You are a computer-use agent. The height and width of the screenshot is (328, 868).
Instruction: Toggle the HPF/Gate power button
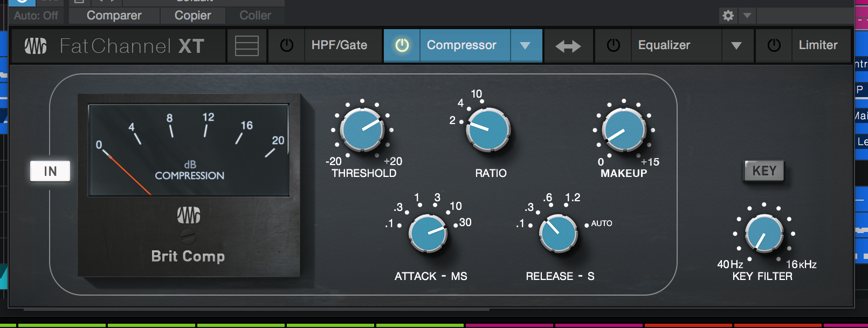[287, 45]
